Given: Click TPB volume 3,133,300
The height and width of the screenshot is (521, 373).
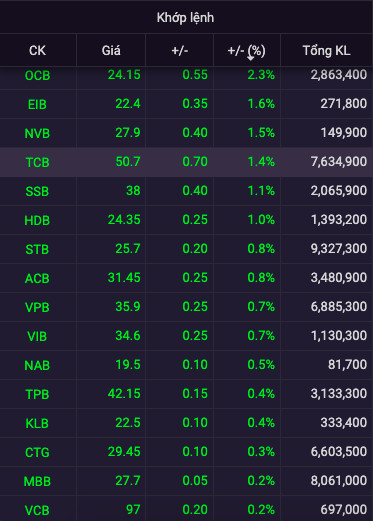Looking at the screenshot, I should coord(339,394).
